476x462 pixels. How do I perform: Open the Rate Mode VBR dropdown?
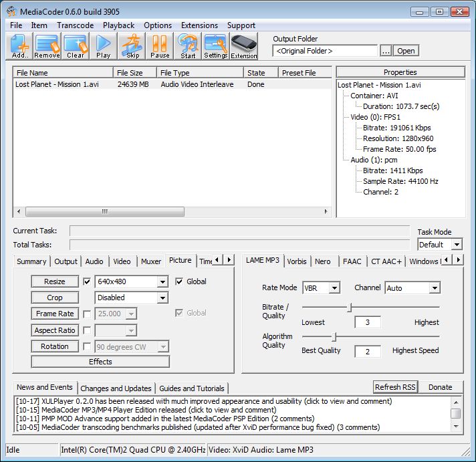pyautogui.click(x=334, y=287)
